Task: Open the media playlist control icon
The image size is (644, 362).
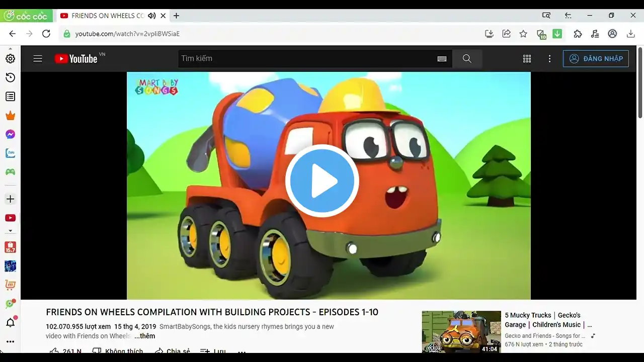Action: click(x=595, y=34)
